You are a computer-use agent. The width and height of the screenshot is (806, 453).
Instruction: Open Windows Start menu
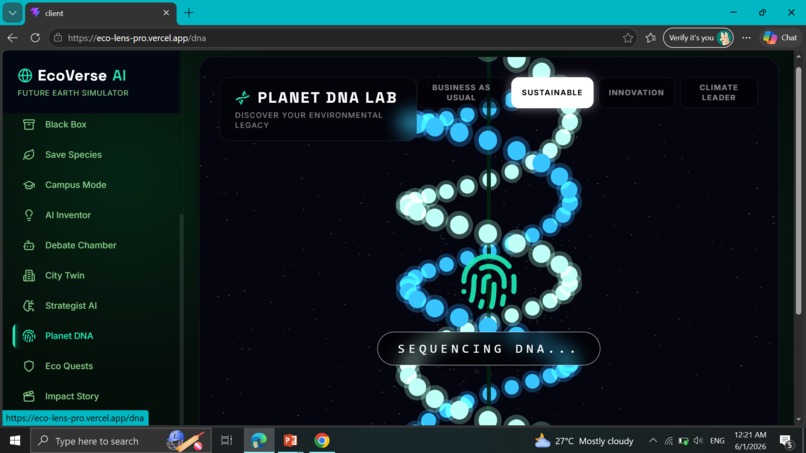[x=15, y=441]
